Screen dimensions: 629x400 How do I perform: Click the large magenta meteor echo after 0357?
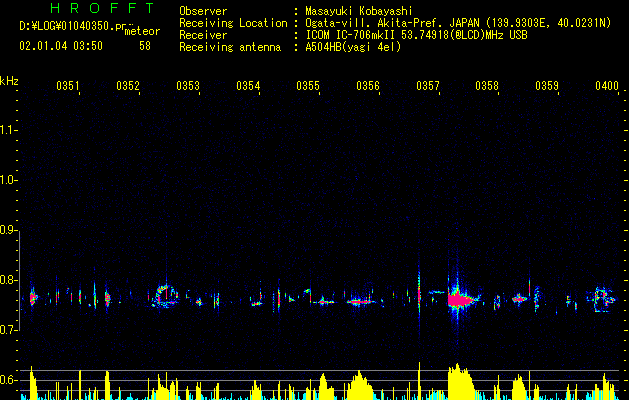coord(460,300)
